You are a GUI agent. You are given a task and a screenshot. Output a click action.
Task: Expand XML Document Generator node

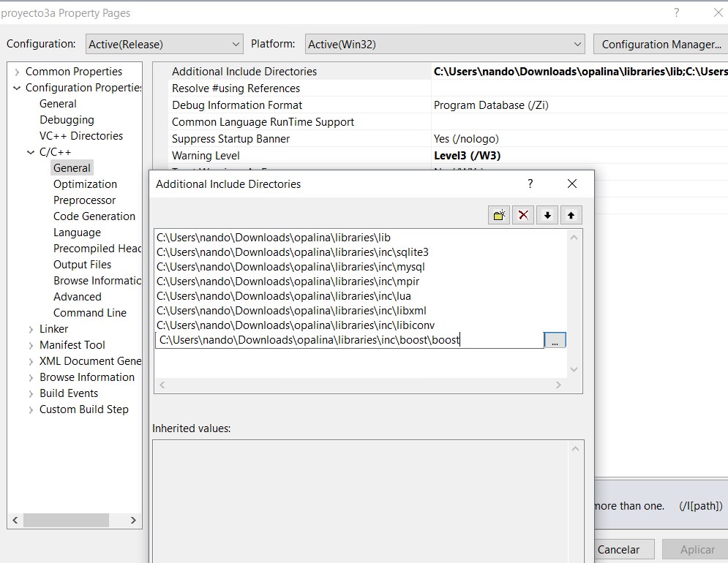click(31, 362)
